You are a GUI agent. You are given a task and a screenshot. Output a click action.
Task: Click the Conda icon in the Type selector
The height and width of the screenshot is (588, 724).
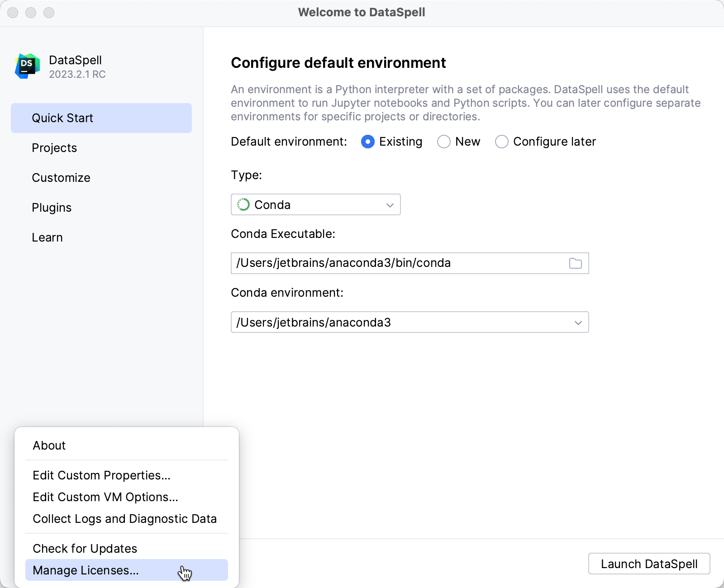coord(243,204)
